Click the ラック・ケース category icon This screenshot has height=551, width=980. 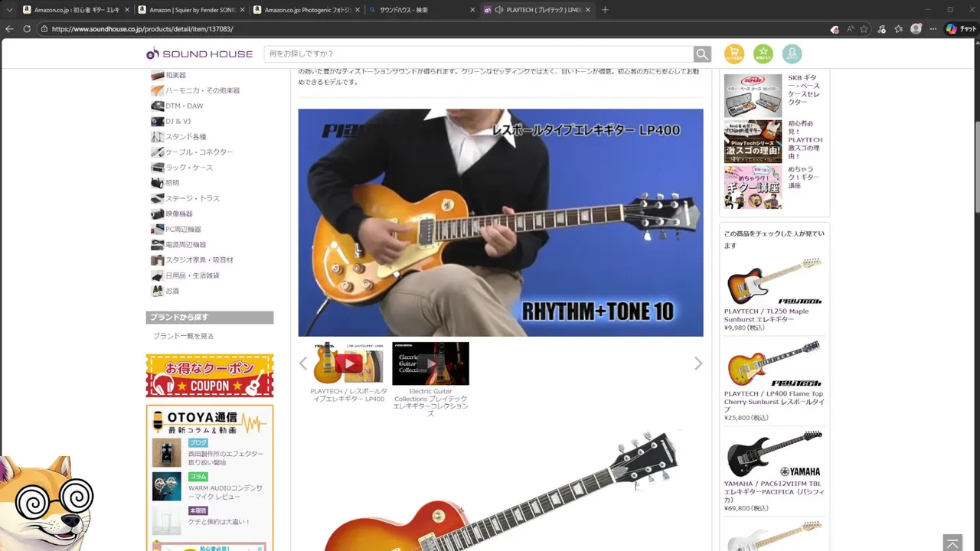coord(157,167)
